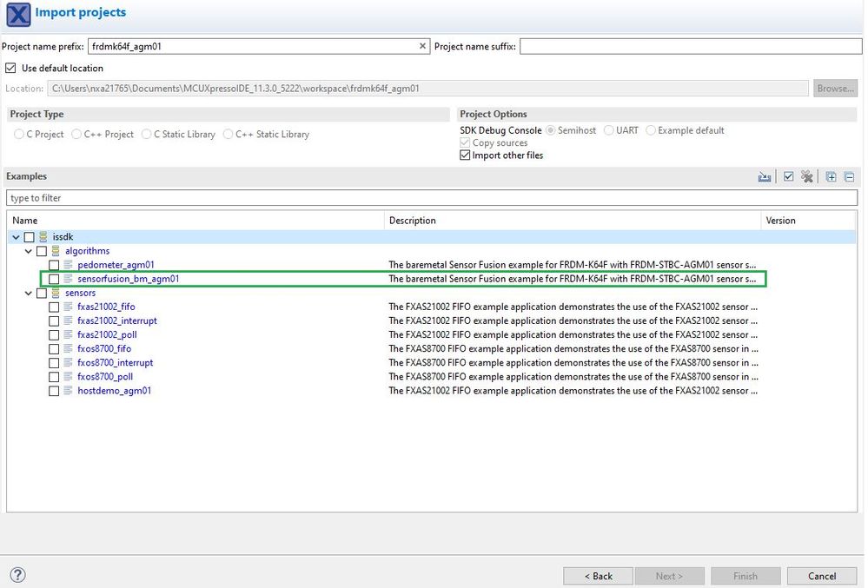The image size is (868, 588).
Task: Click the Next button
Action: 670,577
